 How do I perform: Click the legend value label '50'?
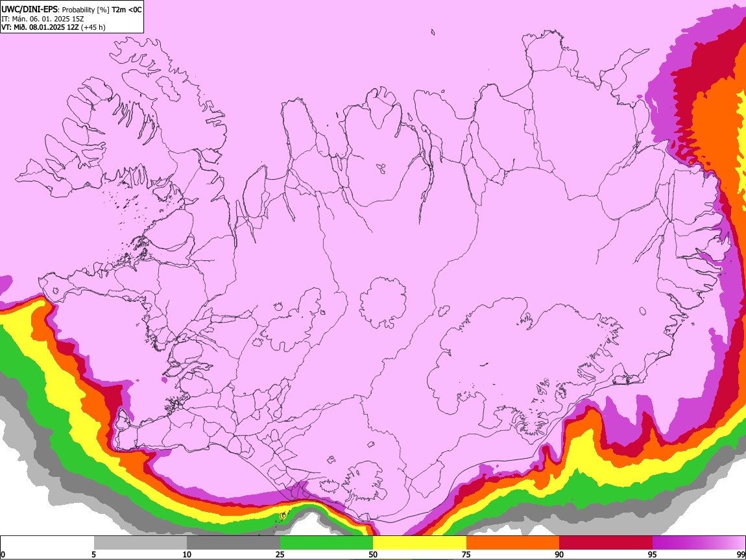coord(373,554)
